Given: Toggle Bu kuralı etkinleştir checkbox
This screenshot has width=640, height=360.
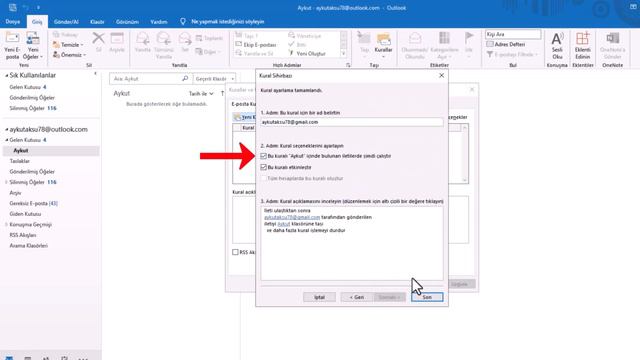Looking at the screenshot, I should 263,167.
